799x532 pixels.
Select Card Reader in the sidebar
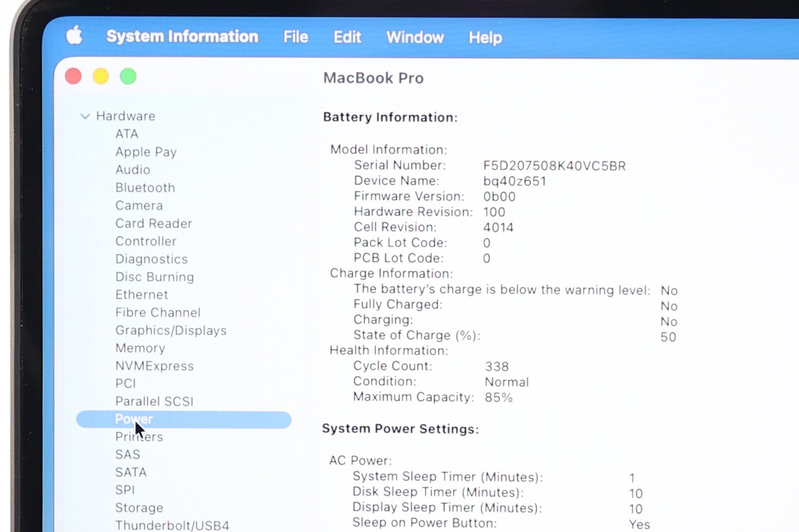pos(154,223)
